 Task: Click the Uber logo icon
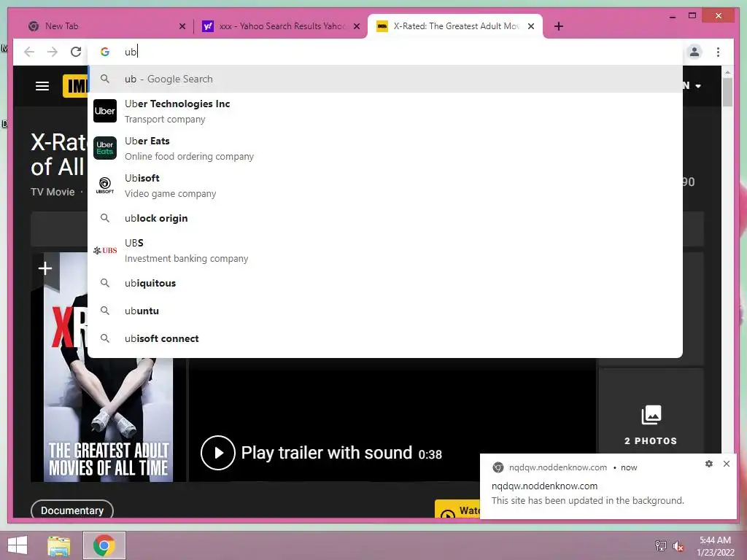click(105, 111)
